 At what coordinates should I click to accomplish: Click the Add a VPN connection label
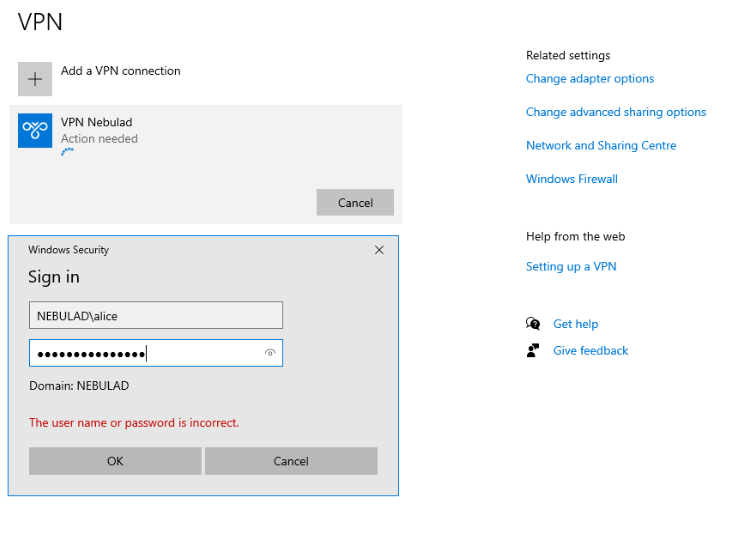point(121,71)
